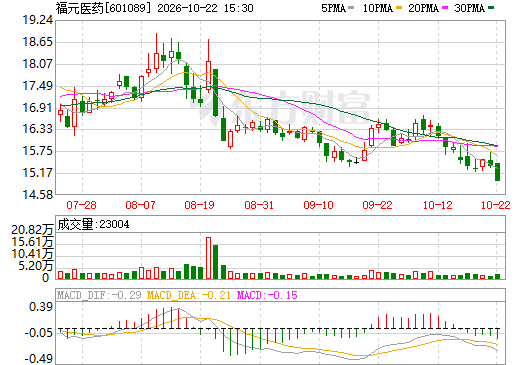Click the 18.65 price axis label

coord(38,42)
